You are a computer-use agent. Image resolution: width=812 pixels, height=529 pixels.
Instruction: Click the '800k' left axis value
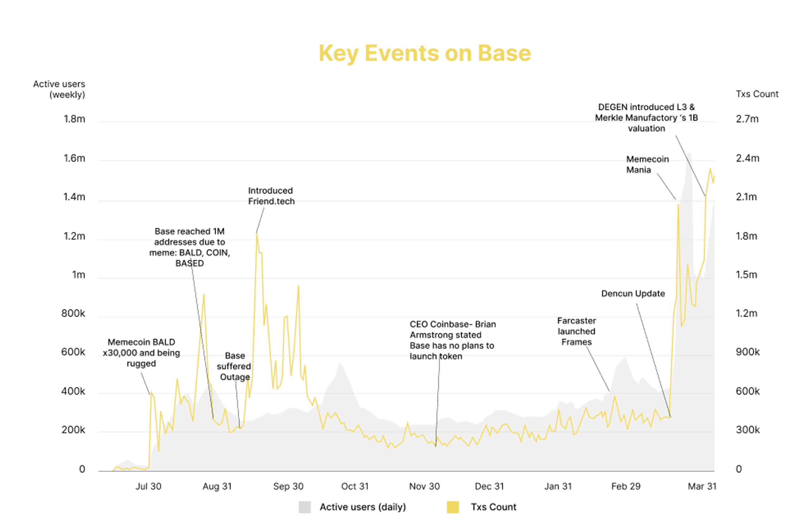coord(73,313)
